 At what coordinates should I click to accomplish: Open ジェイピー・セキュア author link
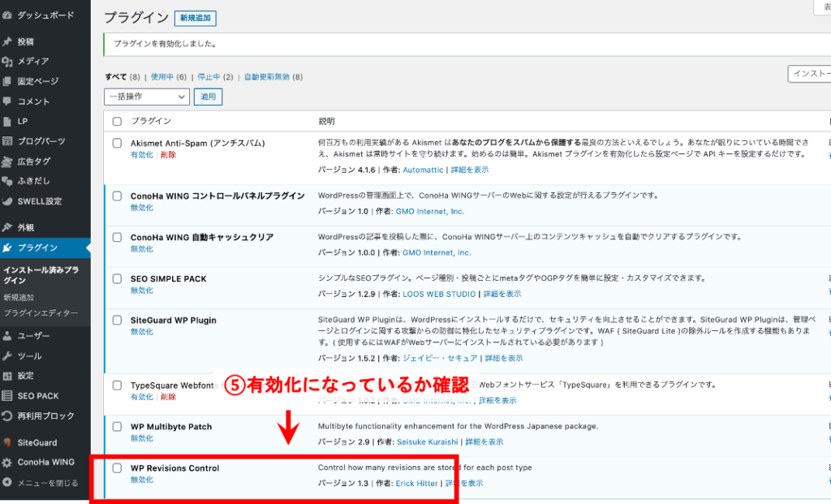point(440,358)
